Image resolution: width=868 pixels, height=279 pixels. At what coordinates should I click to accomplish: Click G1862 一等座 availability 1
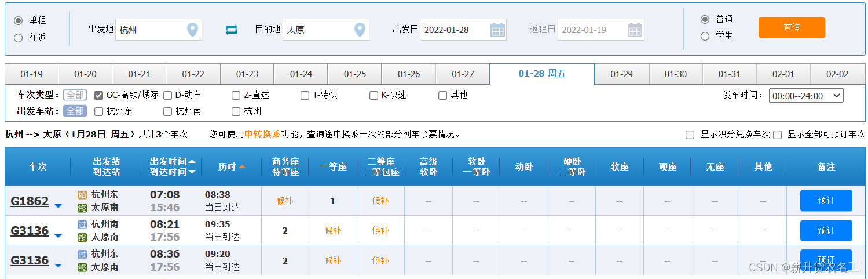[333, 201]
